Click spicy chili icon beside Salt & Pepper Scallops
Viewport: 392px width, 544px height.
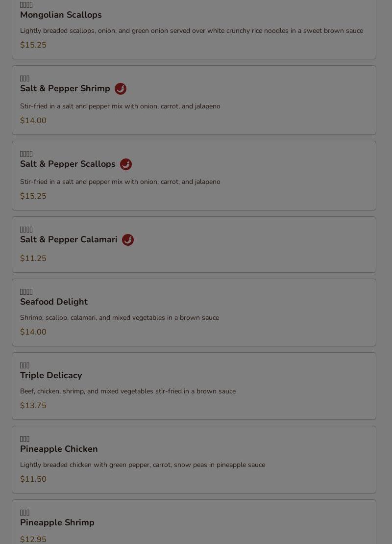(x=126, y=164)
